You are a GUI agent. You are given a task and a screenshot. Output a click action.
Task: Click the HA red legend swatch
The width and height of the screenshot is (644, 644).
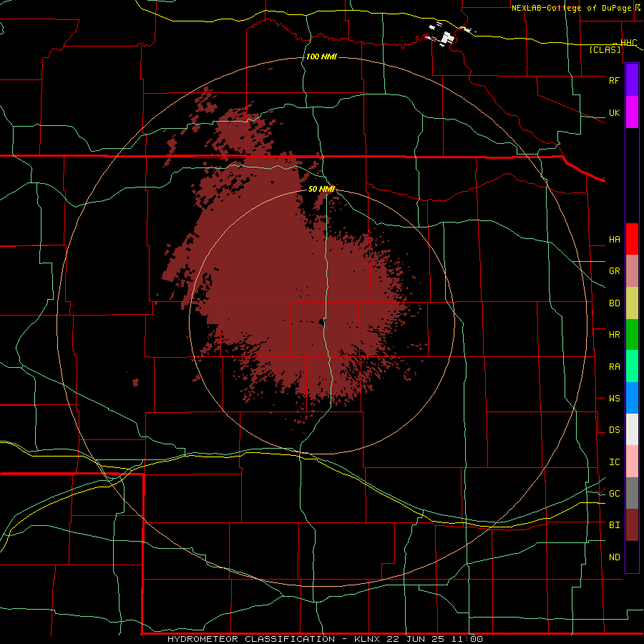click(x=632, y=239)
